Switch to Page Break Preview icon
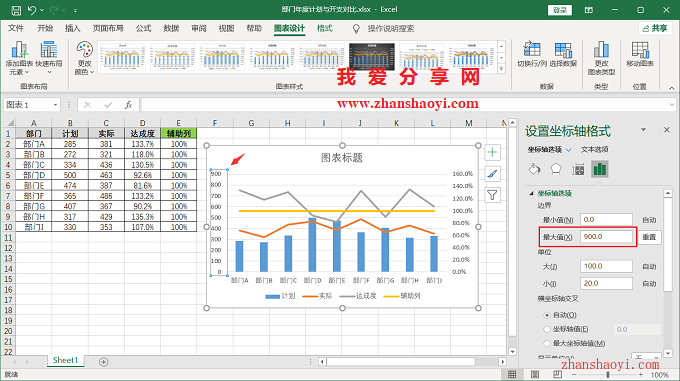 pyautogui.click(x=557, y=374)
